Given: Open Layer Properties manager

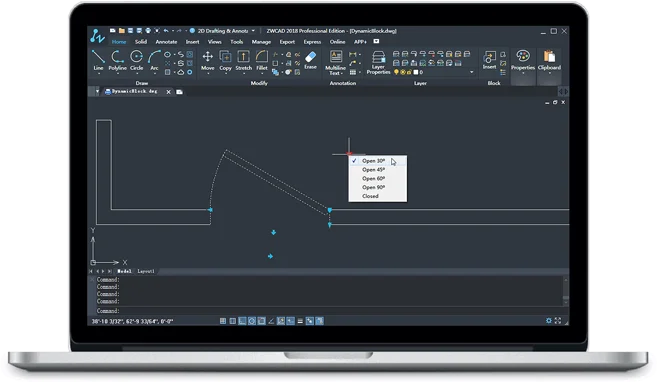Looking at the screenshot, I should (378, 62).
